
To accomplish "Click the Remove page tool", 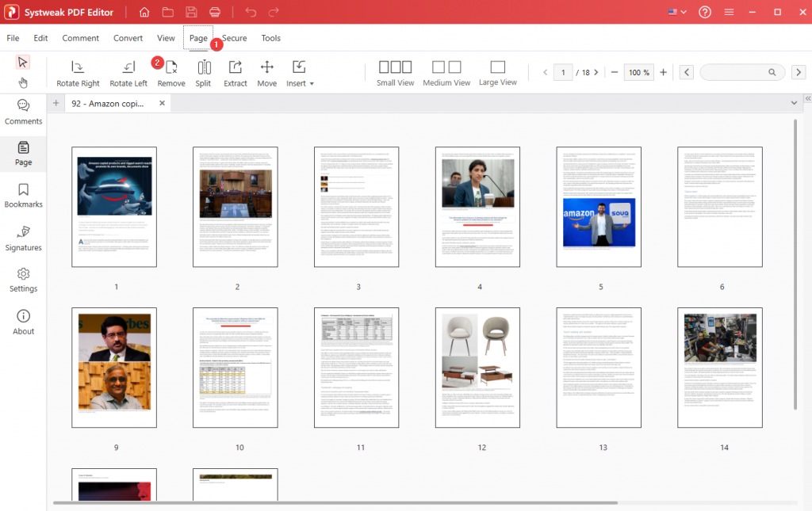I will coord(171,71).
